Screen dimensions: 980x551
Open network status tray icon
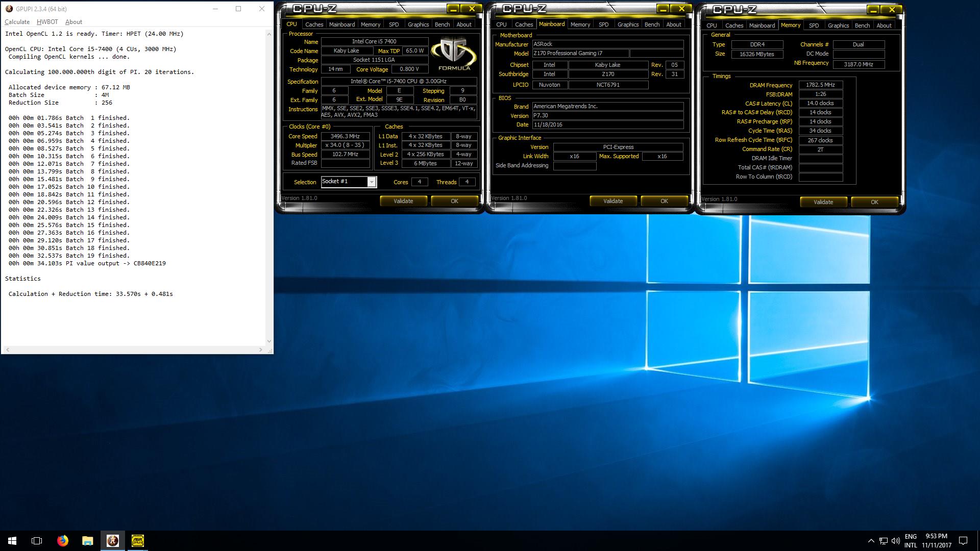[x=883, y=541]
